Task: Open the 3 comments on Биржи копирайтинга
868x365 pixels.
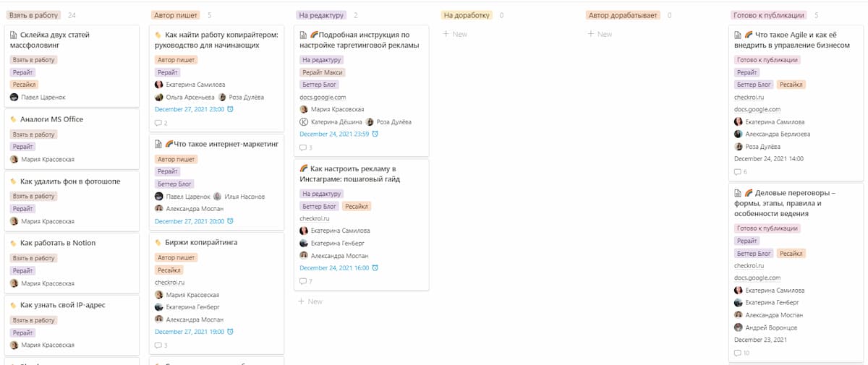Action: point(161,345)
